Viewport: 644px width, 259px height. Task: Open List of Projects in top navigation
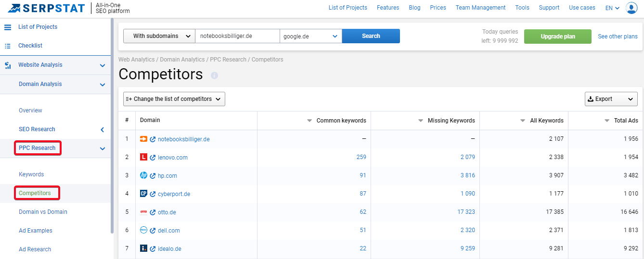click(x=348, y=8)
